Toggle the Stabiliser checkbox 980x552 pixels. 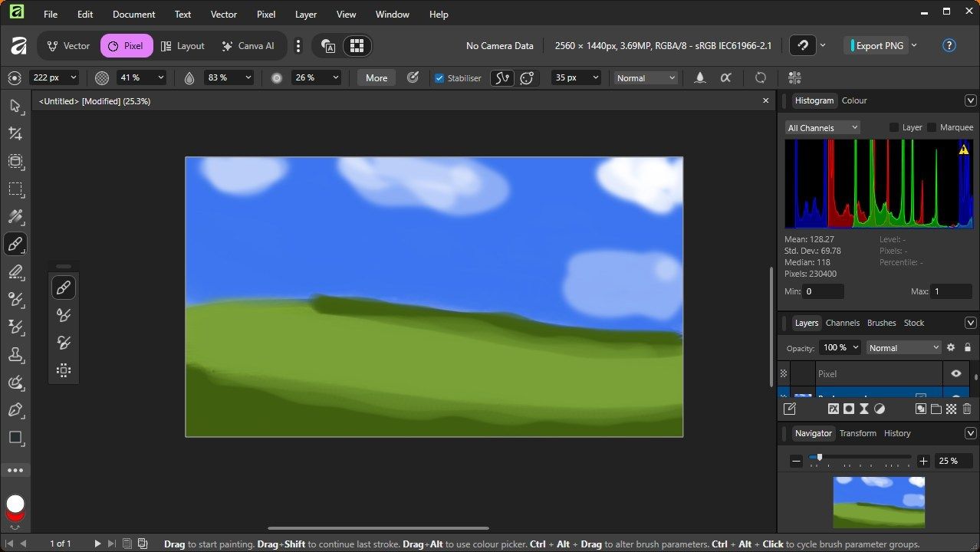pyautogui.click(x=439, y=78)
